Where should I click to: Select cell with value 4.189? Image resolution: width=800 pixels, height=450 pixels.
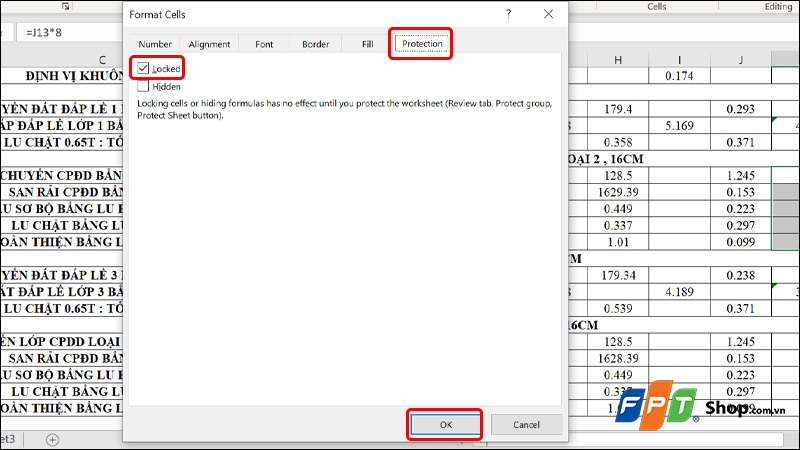tap(679, 292)
